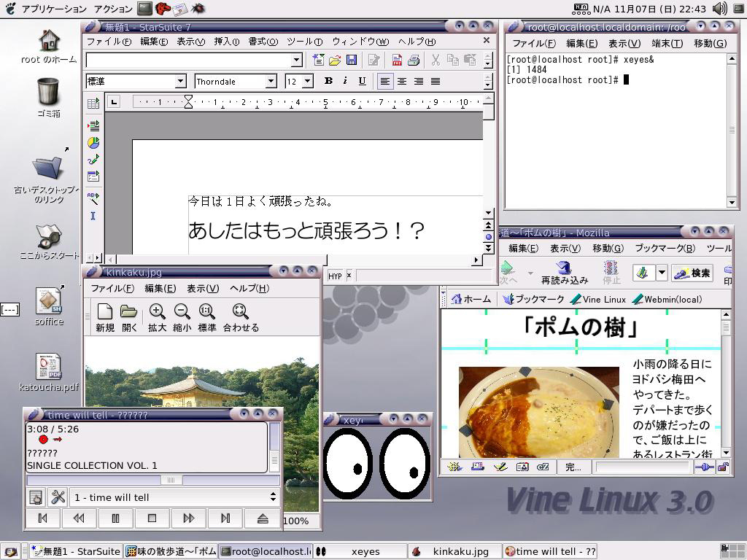Click the Save icon in StarSuite toolbar

[351, 60]
